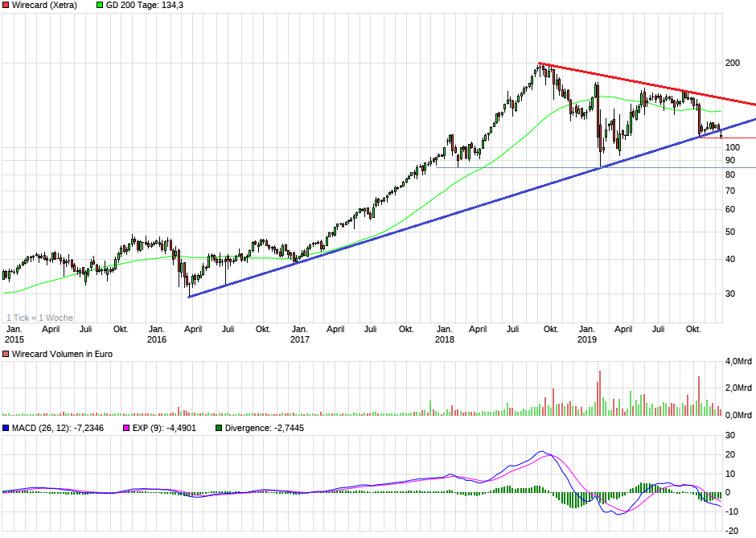The width and height of the screenshot is (756, 538).
Task: Click the 2,0Mrd volume axis label
Action: (x=738, y=388)
